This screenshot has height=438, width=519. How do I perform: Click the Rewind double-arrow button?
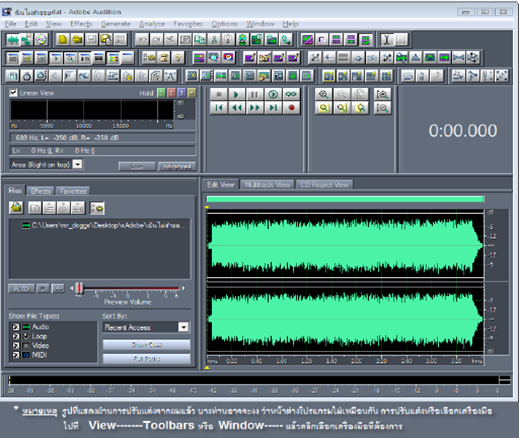(x=236, y=108)
